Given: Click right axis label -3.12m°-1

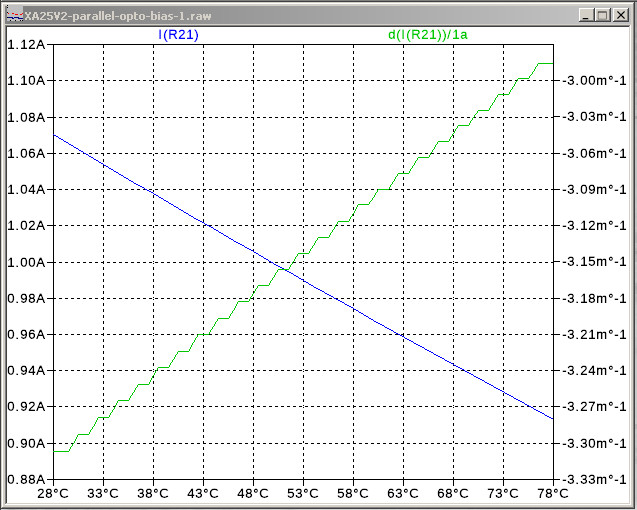Looking at the screenshot, I should pos(594,225).
